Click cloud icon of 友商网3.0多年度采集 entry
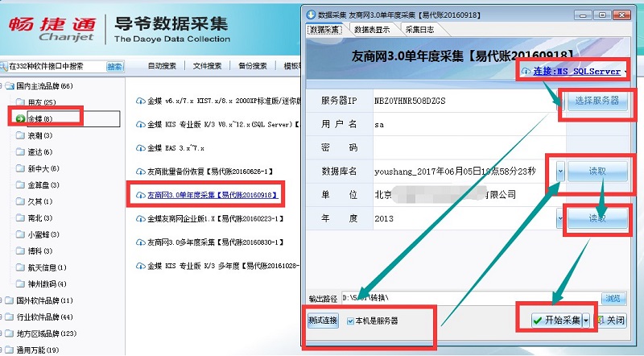Image resolution: width=644 pixels, height=356 pixels. 140,242
